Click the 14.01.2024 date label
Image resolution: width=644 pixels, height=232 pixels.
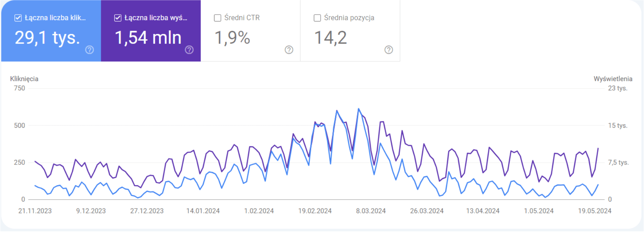203,211
